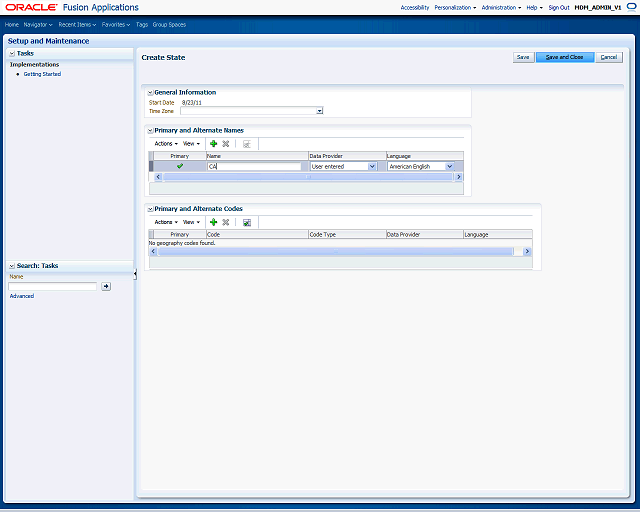The height and width of the screenshot is (512, 640).
Task: Click the Codes table left scroll arrow
Action: coord(153,251)
